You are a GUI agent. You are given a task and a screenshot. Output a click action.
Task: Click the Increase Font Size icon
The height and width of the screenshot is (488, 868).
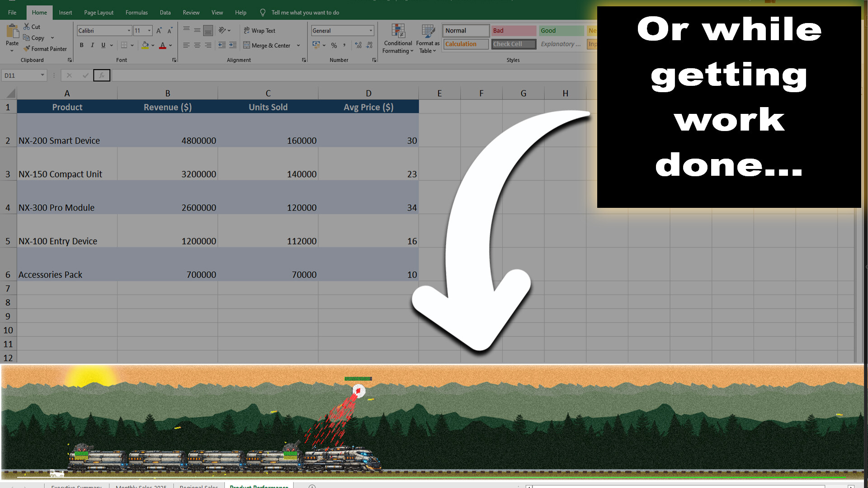pyautogui.click(x=159, y=31)
